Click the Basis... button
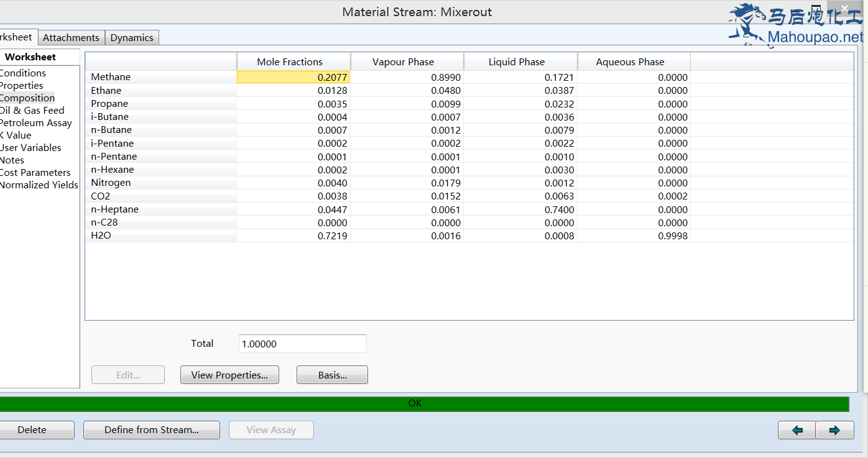Viewport: 868px width, 458px height. pos(332,375)
